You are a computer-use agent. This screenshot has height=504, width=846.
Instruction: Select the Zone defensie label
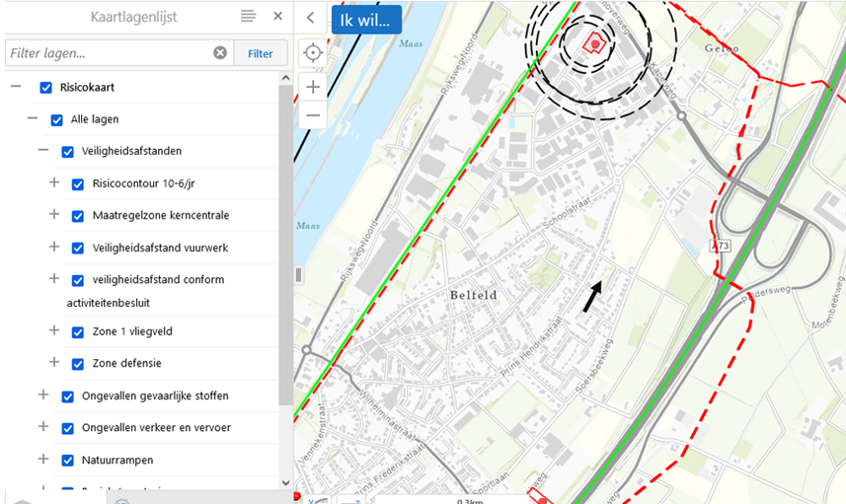pyautogui.click(x=126, y=363)
